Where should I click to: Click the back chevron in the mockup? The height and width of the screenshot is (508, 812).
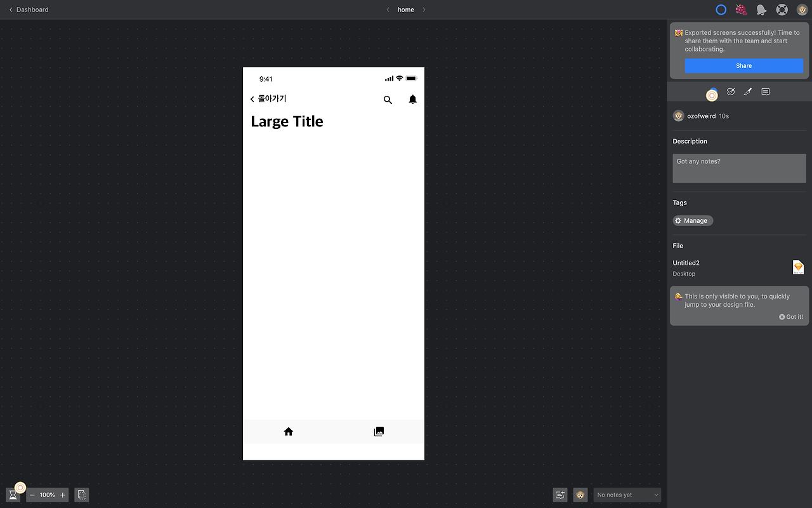pyautogui.click(x=252, y=99)
